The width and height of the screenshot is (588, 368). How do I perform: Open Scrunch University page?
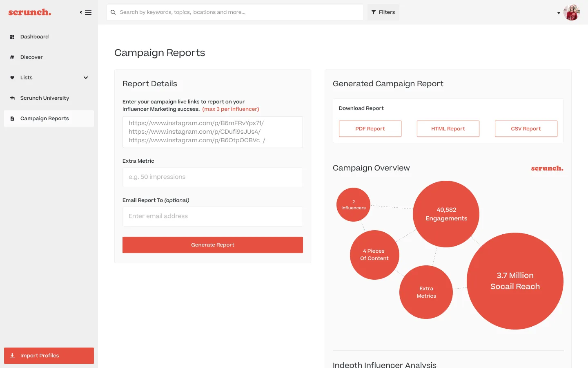click(49, 98)
